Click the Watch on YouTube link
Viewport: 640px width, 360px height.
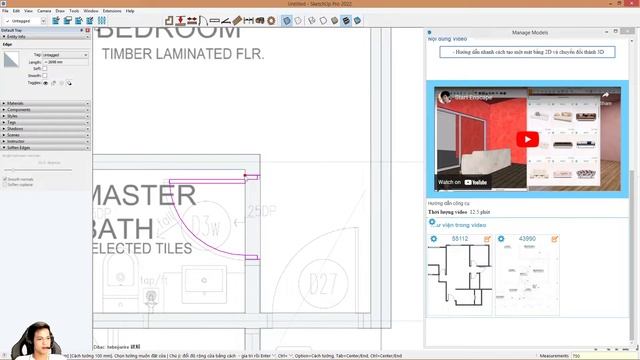pos(462,182)
